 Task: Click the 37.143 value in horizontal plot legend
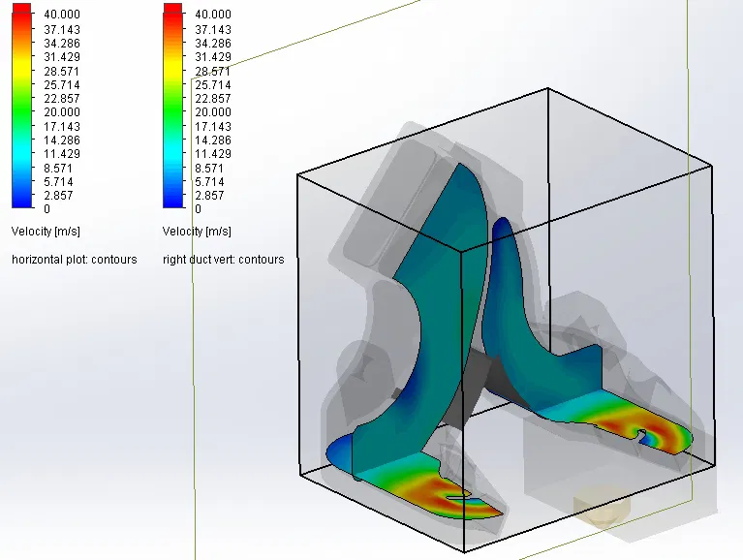tap(62, 30)
